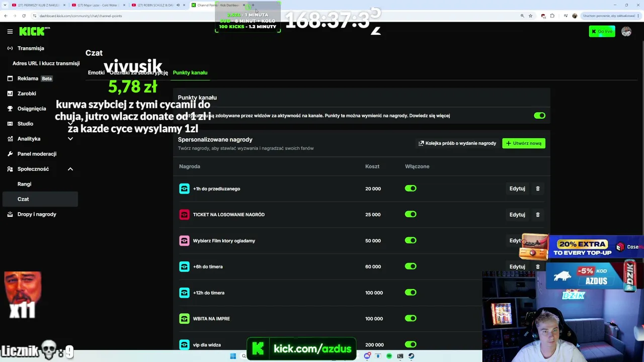
Task: Bookmark this page with the star icon
Action: (530, 16)
